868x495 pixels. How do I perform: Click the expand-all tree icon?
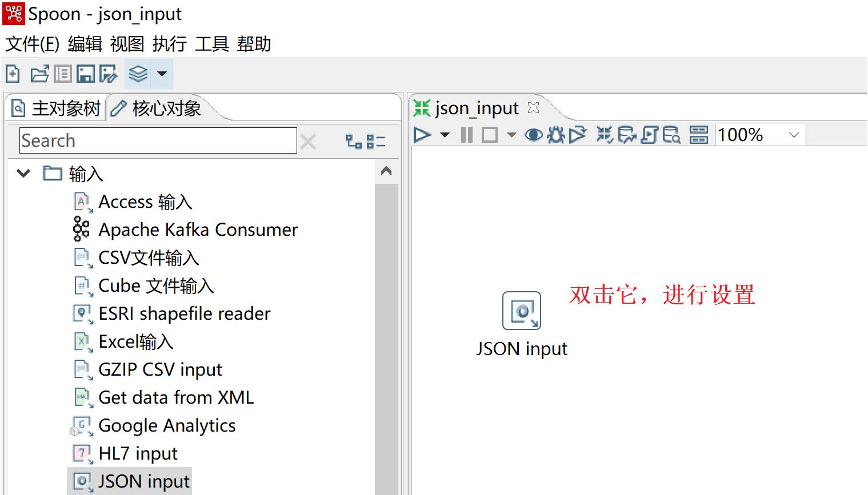click(x=354, y=141)
